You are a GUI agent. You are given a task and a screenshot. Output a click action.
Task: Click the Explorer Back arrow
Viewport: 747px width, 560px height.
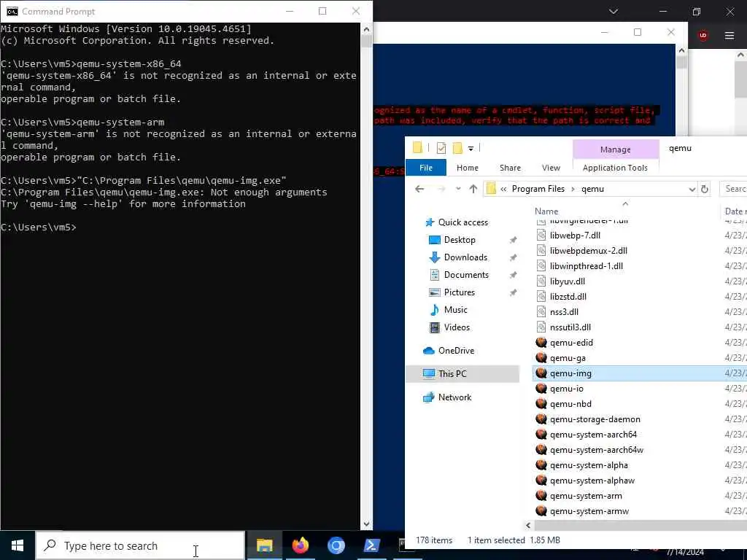[419, 189]
